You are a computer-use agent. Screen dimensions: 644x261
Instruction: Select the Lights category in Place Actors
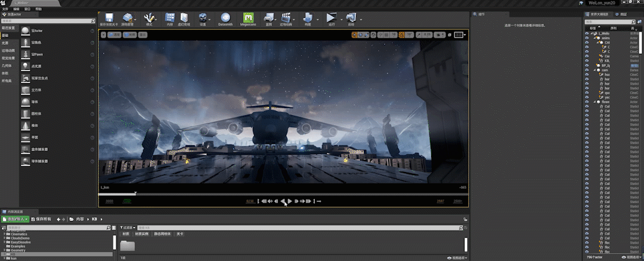tap(5, 43)
